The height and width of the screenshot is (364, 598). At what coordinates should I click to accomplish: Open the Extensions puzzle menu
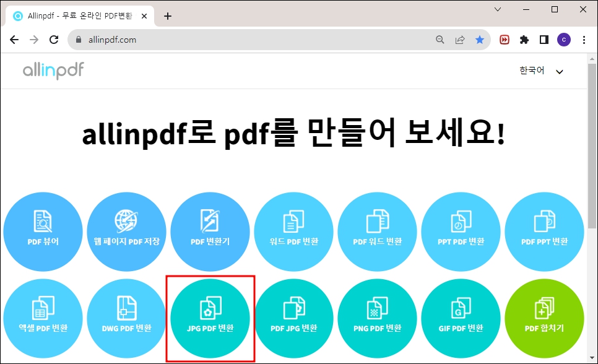tap(524, 40)
